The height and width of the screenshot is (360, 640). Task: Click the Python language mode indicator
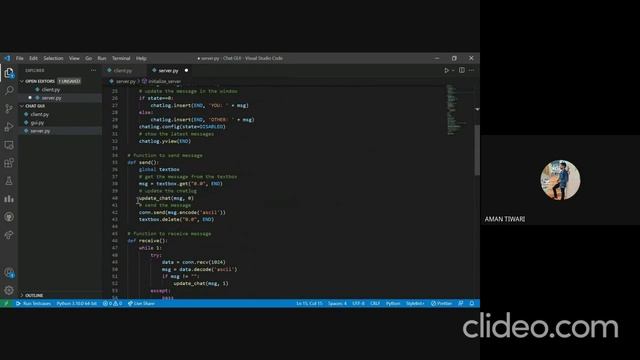pyautogui.click(x=393, y=304)
